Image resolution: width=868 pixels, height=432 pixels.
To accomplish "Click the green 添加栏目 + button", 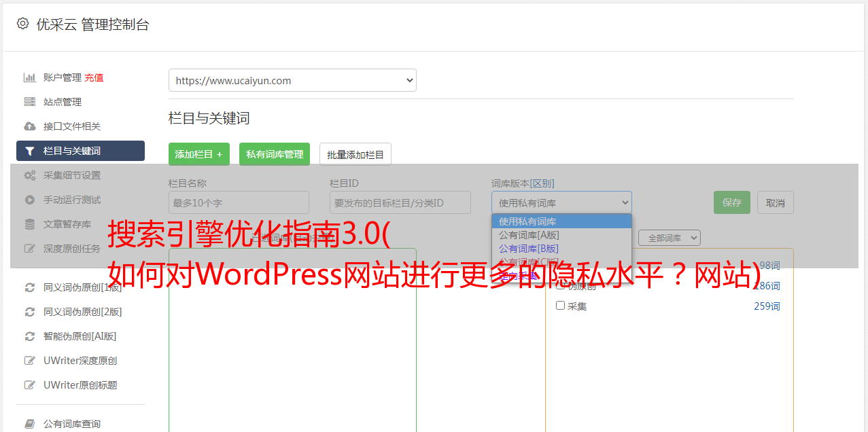I will (199, 154).
